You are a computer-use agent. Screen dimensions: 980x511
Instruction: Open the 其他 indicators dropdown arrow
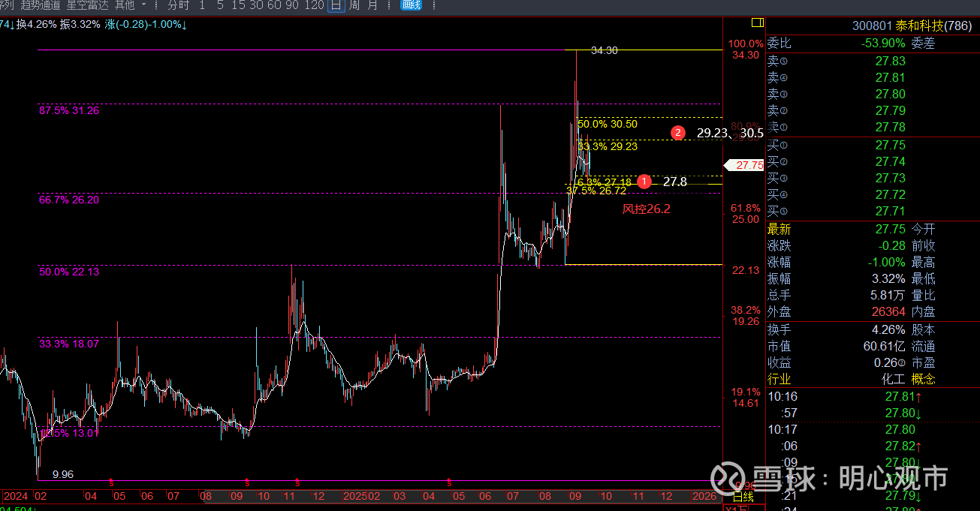click(x=143, y=5)
